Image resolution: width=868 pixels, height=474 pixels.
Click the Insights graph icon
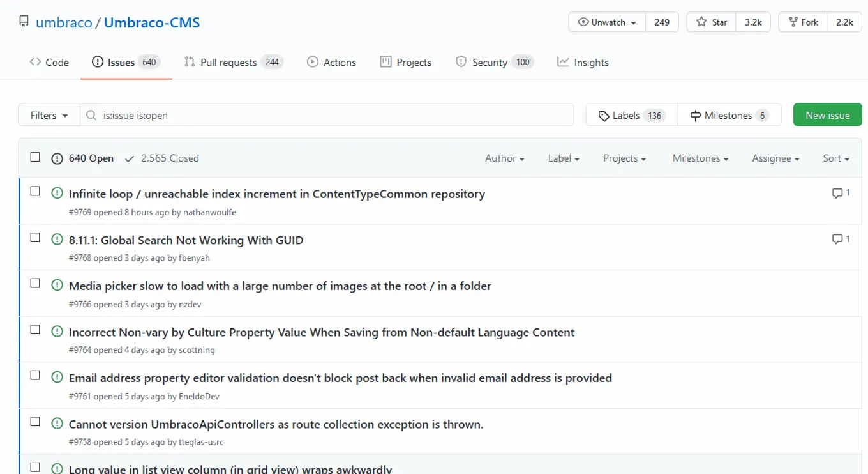pos(563,62)
